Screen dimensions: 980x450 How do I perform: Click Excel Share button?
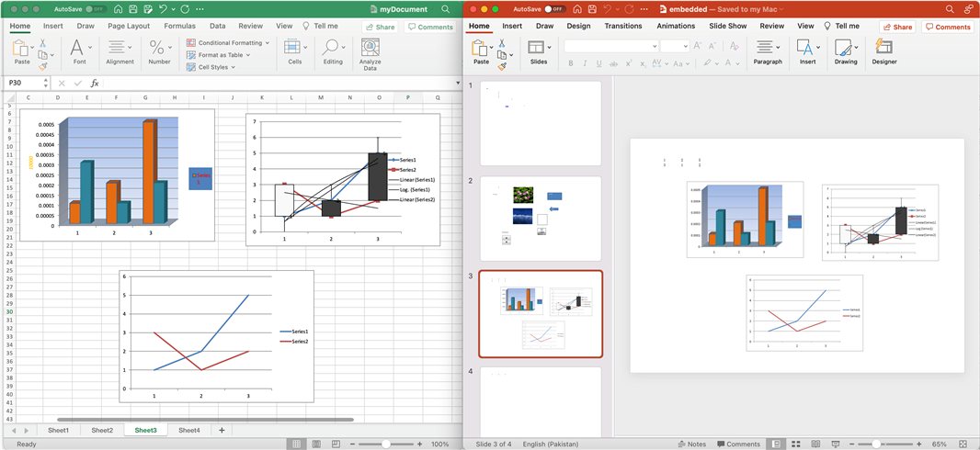click(380, 28)
